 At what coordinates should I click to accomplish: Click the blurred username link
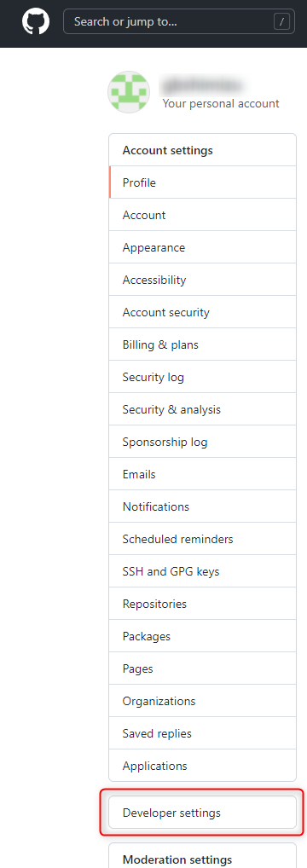(x=202, y=85)
